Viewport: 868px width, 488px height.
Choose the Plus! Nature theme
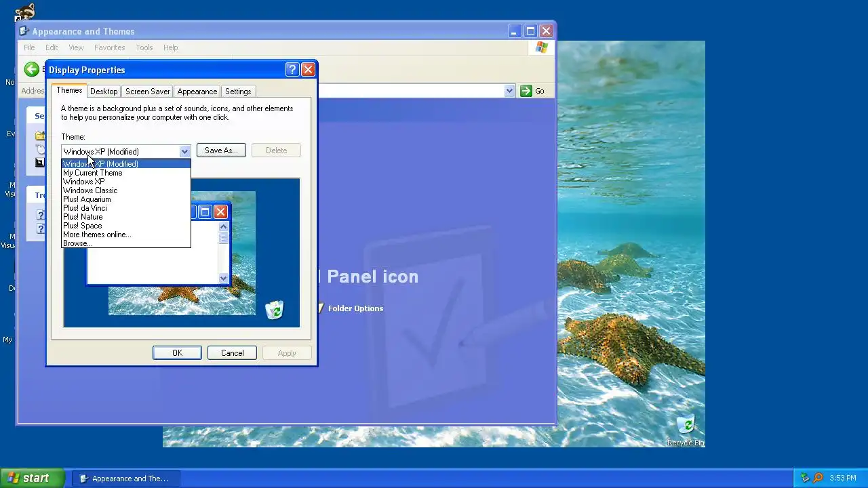pyautogui.click(x=126, y=217)
